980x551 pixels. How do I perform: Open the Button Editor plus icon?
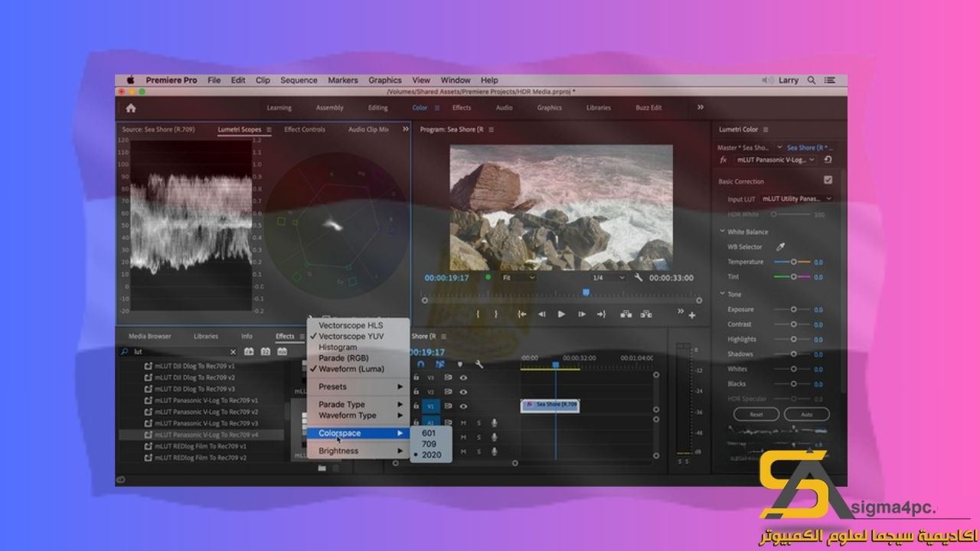pyautogui.click(x=692, y=315)
